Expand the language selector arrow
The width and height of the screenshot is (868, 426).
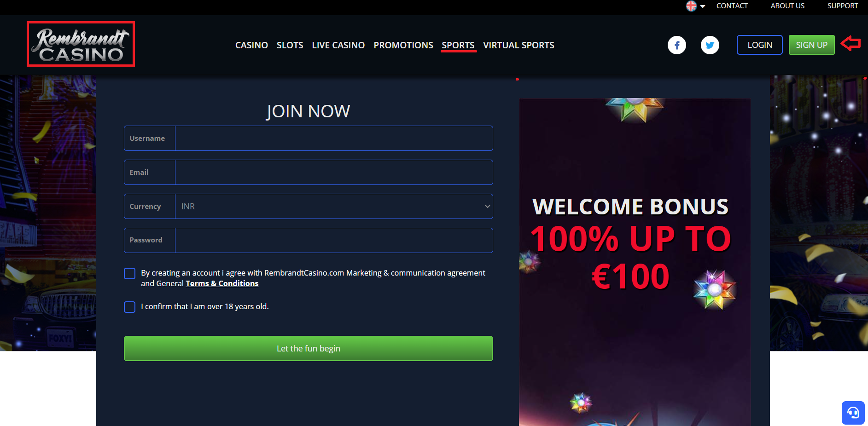(703, 6)
